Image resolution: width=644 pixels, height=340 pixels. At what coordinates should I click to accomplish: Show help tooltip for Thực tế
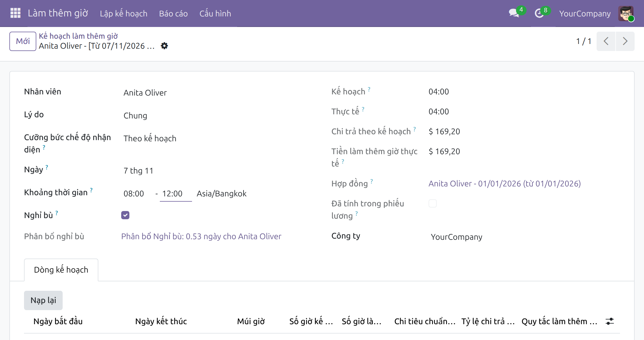point(363,109)
